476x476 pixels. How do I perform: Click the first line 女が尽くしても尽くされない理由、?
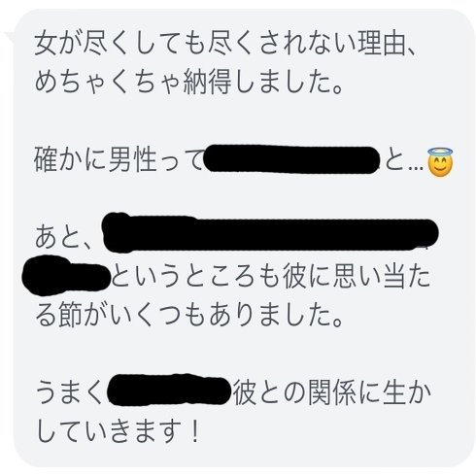click(x=224, y=44)
